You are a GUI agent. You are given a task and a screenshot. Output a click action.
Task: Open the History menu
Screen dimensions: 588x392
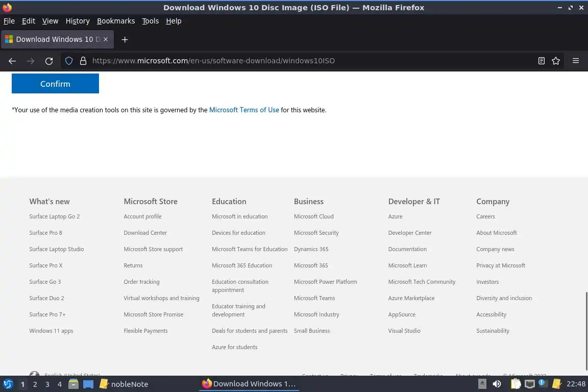[78, 21]
